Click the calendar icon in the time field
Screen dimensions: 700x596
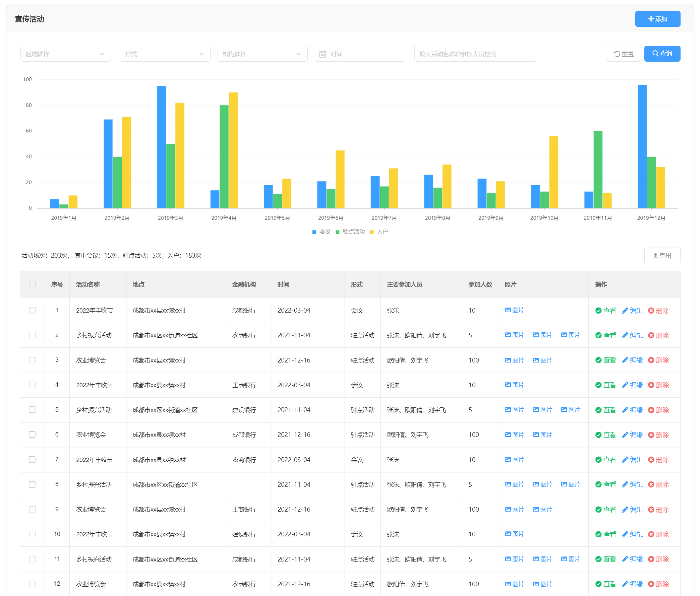(323, 54)
